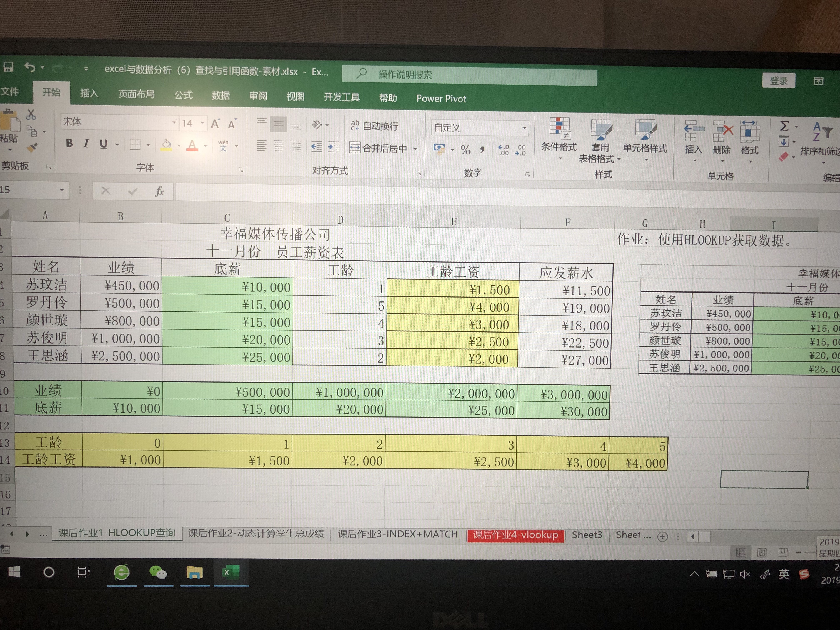This screenshot has height=630, width=840.
Task: Click the percent style button
Action: (465, 150)
